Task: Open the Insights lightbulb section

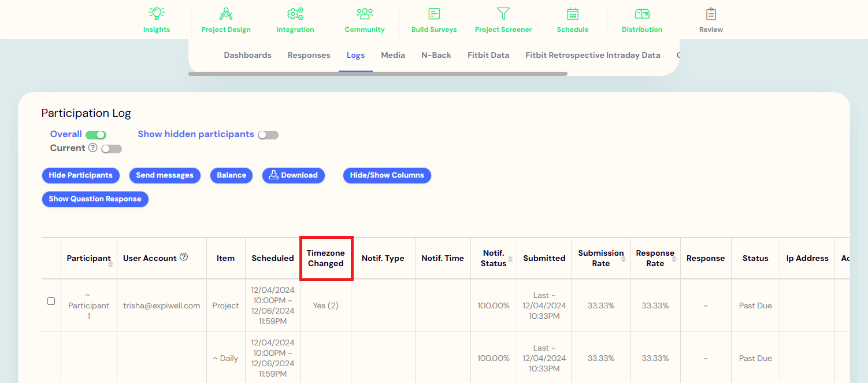Action: (157, 20)
